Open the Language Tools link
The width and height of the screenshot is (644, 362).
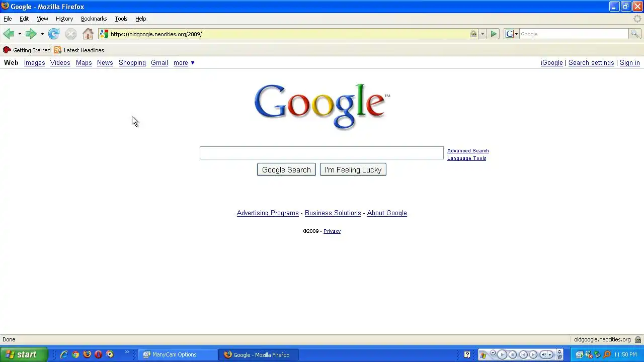pos(467,158)
